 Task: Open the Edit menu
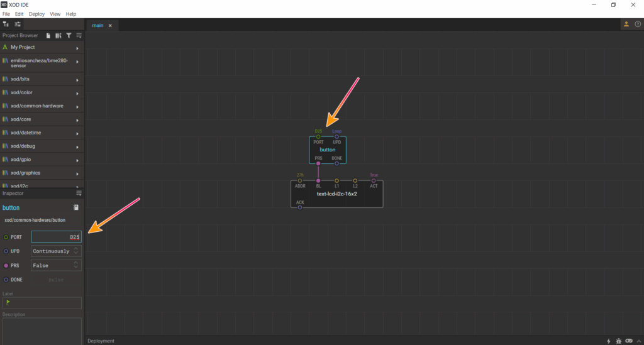(x=19, y=14)
